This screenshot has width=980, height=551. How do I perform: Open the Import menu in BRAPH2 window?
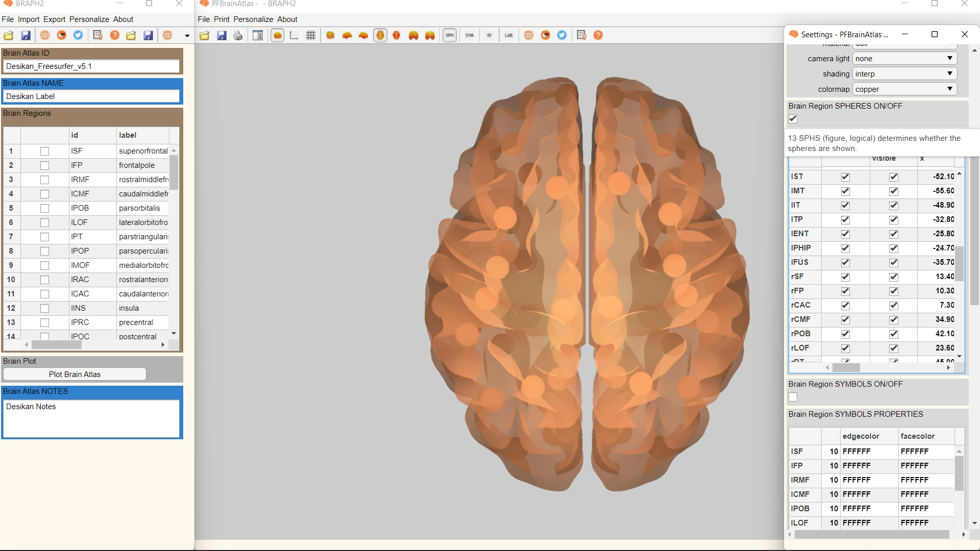(28, 19)
